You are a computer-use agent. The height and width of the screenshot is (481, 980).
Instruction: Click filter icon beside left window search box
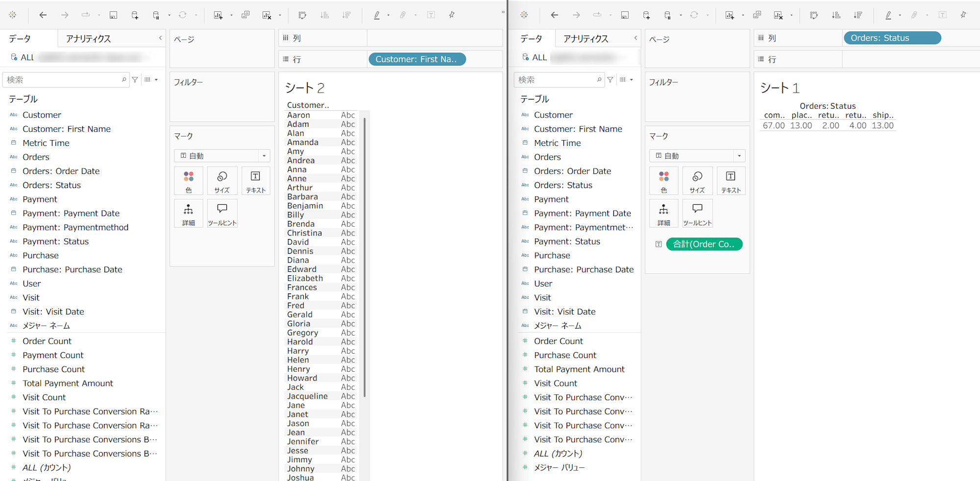[x=135, y=79]
